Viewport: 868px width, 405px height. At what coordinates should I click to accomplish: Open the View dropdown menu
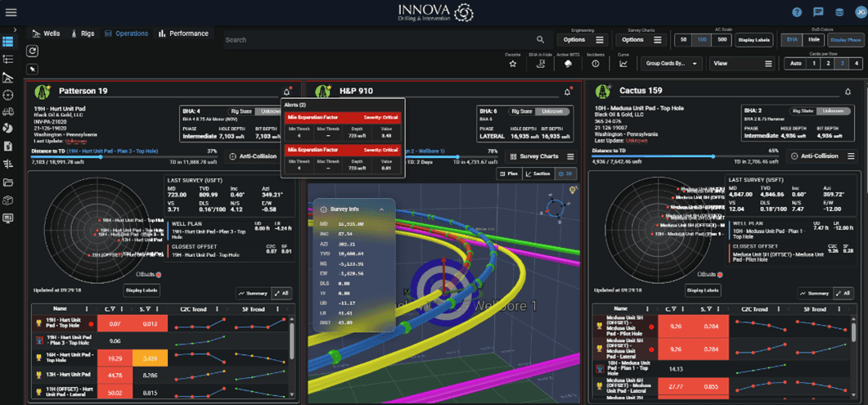[743, 64]
